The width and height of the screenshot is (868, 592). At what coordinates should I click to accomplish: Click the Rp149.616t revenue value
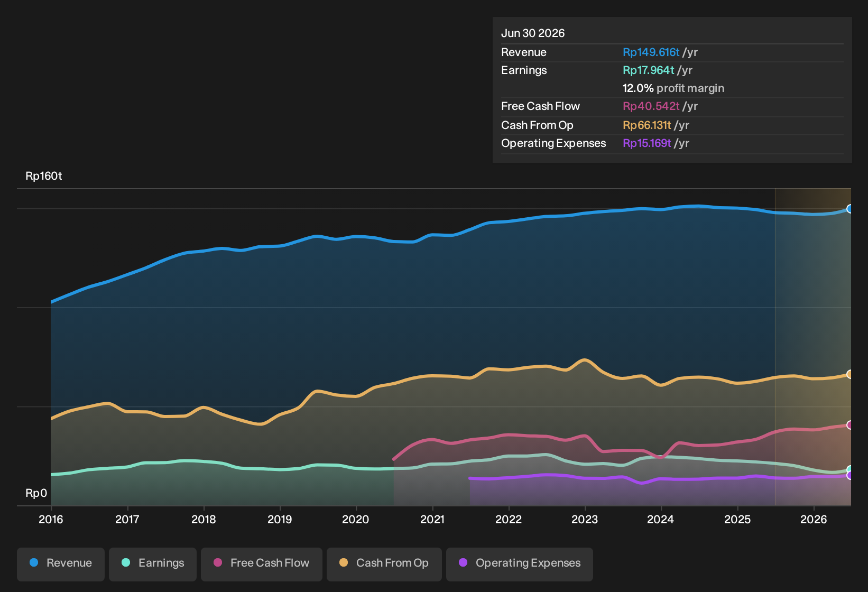(x=651, y=52)
